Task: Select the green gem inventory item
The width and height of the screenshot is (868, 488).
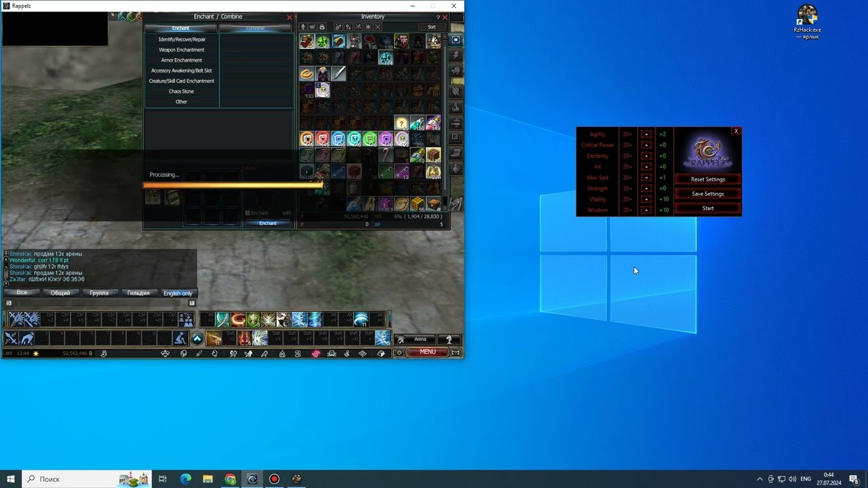Action: (323, 41)
